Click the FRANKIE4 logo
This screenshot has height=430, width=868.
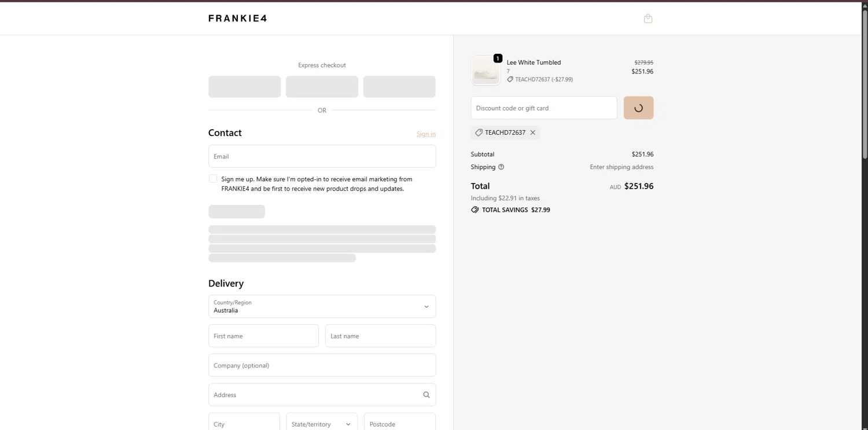coord(238,18)
